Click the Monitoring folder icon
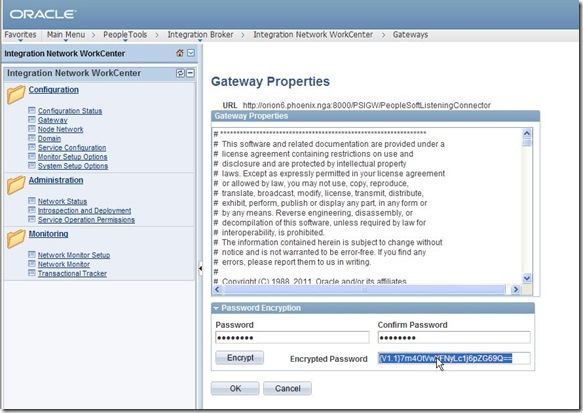The image size is (583, 413). pos(16,238)
